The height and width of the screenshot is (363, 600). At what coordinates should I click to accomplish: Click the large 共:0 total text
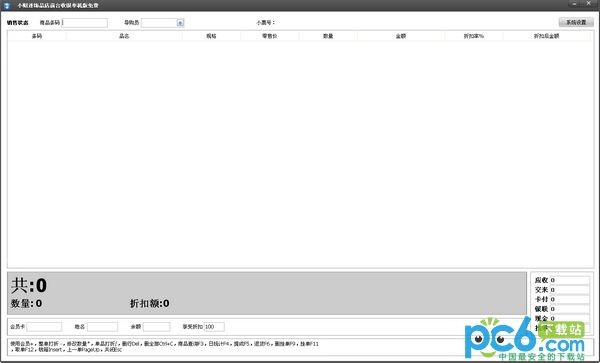[29, 285]
